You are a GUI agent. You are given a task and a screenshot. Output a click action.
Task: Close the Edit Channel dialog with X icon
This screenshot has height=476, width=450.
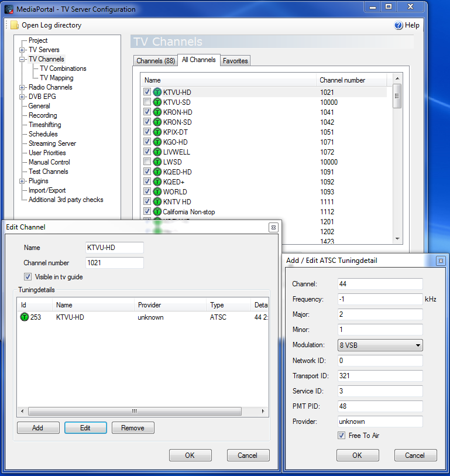tap(273, 227)
